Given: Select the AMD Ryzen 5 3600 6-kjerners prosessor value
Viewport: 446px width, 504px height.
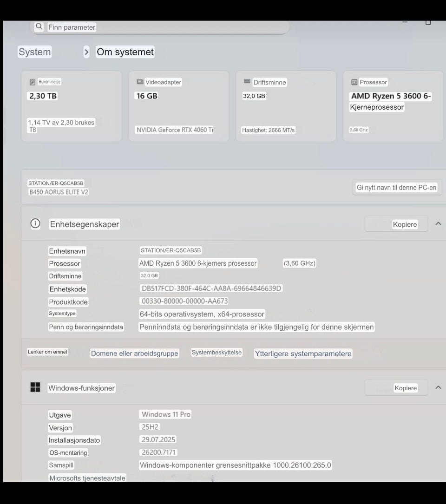Looking at the screenshot, I should 198,263.
